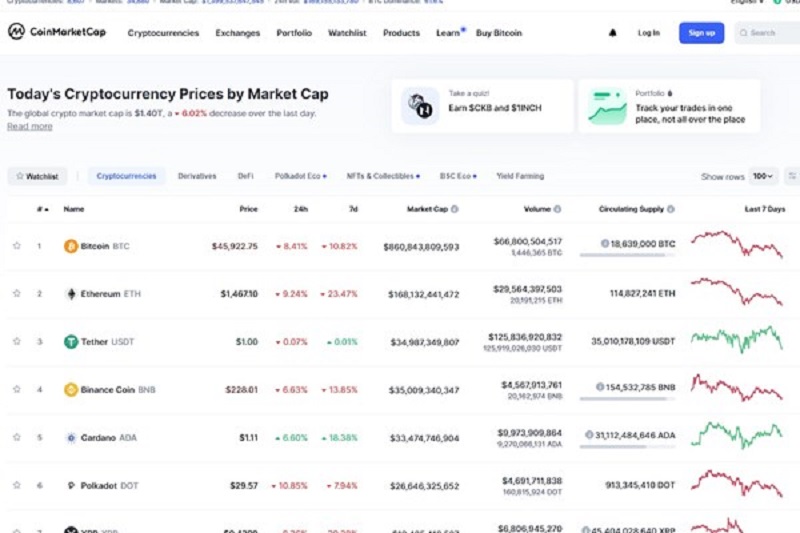Click the Take a quiz card icon
This screenshot has width=800, height=533.
point(420,106)
